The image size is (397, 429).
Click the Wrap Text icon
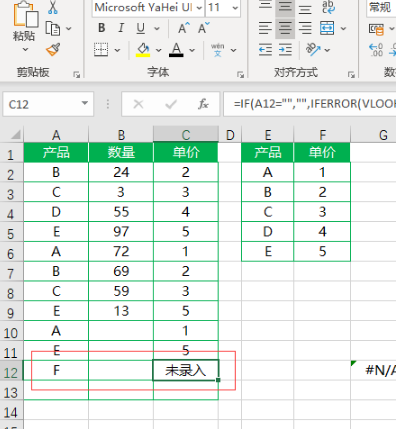[x=328, y=7]
